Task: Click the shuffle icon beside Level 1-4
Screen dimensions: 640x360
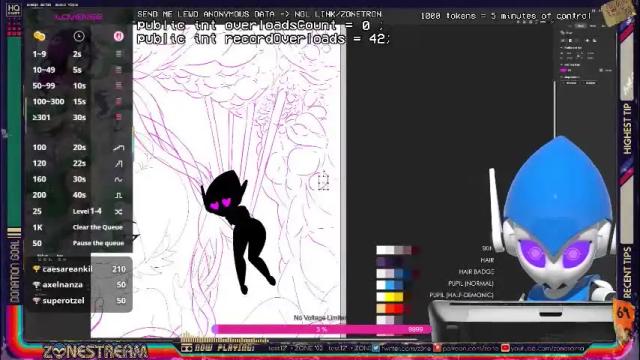Action: tap(118, 212)
